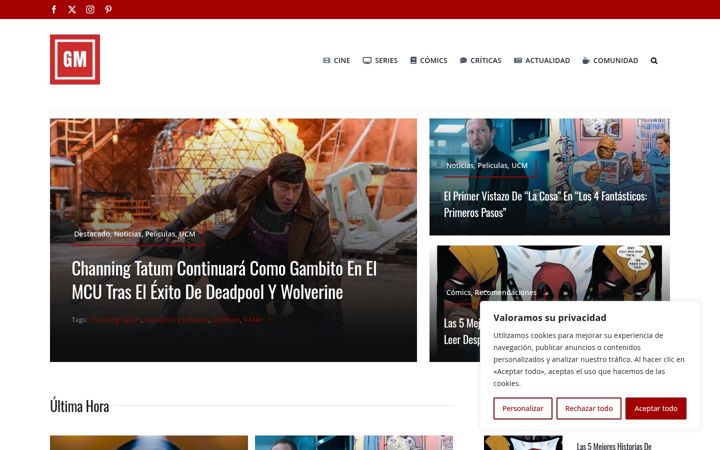Select the ACTUALIDAD menu item
This screenshot has height=450, width=720.
pyautogui.click(x=542, y=61)
